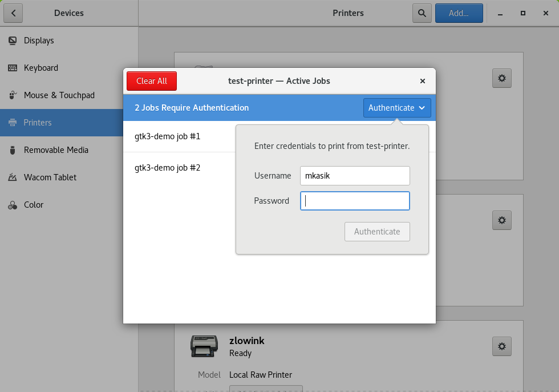Close the Printers settings window
The height and width of the screenshot is (392, 559).
[546, 13]
